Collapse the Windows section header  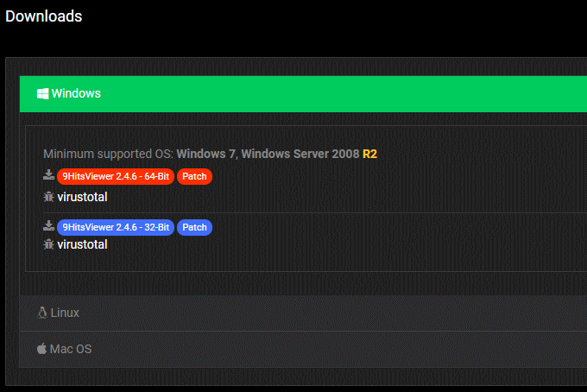[303, 94]
